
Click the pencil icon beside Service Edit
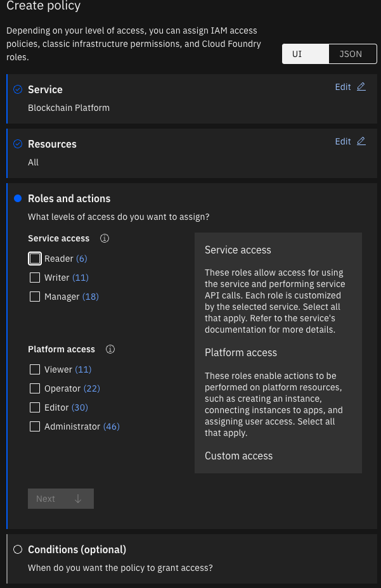click(x=361, y=87)
